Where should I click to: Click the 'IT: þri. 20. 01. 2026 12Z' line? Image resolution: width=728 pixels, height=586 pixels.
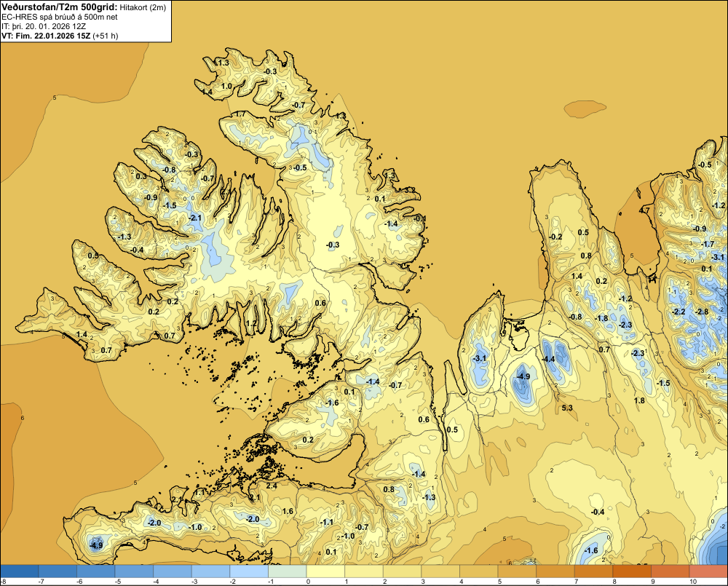pyautogui.click(x=44, y=26)
